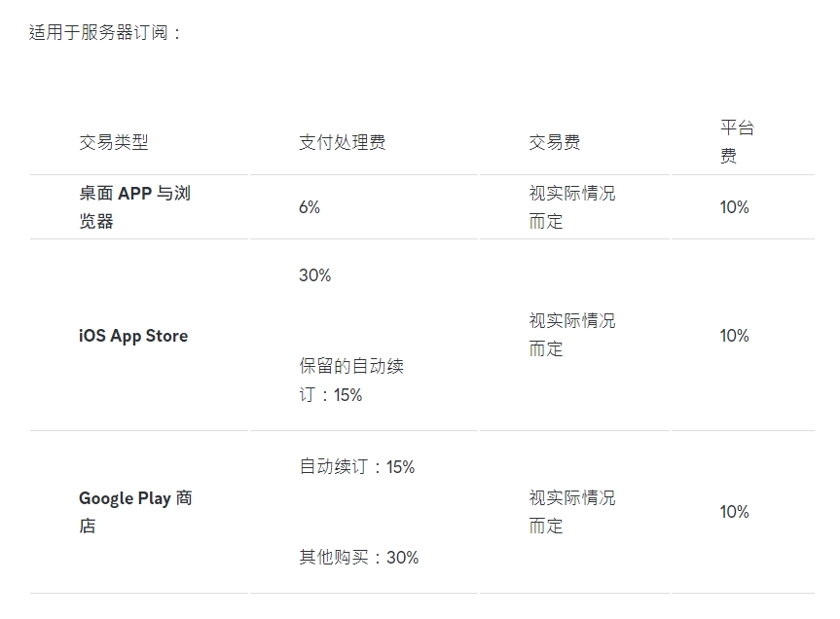
Task: Select the 30% fee in the iOS row
Action: click(x=314, y=275)
